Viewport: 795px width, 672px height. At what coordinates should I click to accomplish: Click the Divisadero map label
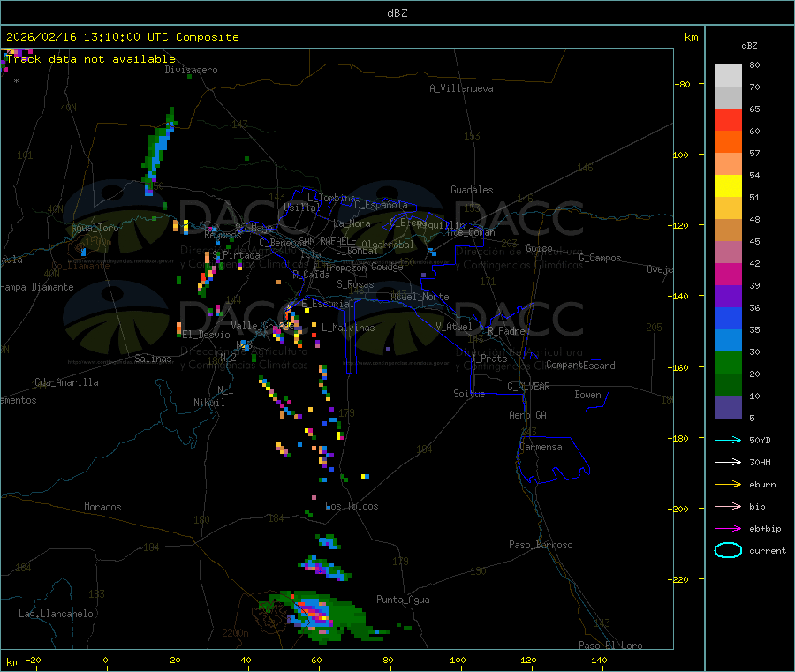191,70
